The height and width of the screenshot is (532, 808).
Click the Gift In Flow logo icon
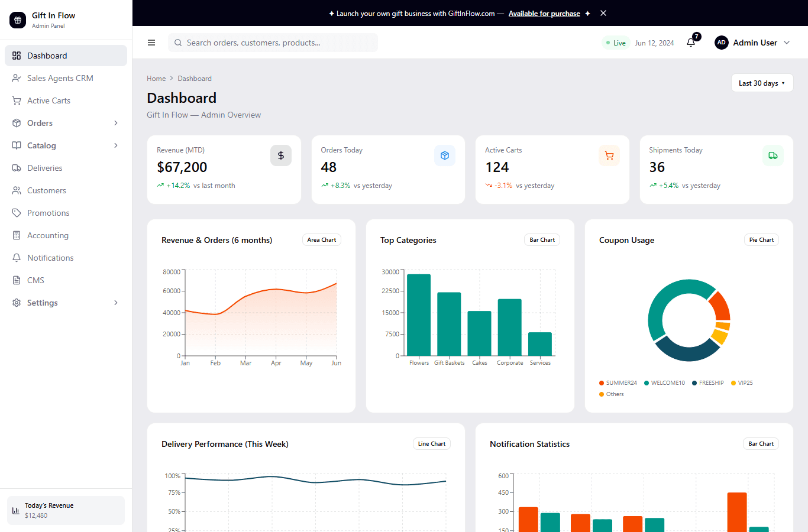(18, 20)
